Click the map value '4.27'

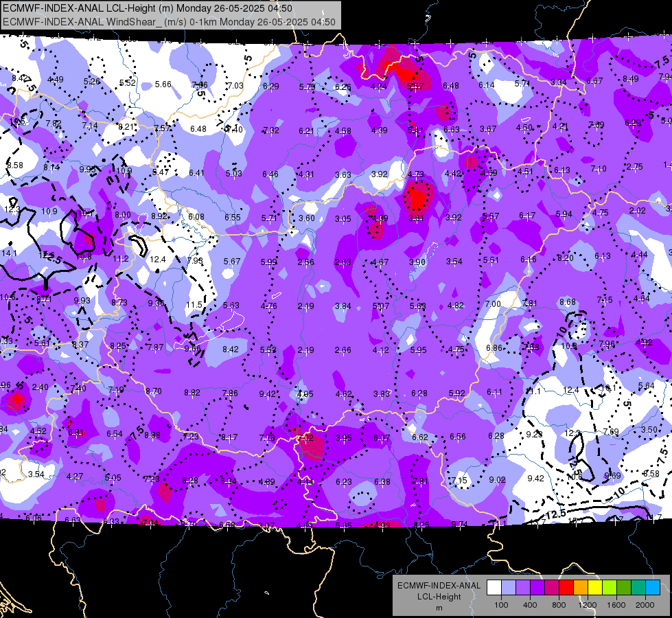pos(75,476)
